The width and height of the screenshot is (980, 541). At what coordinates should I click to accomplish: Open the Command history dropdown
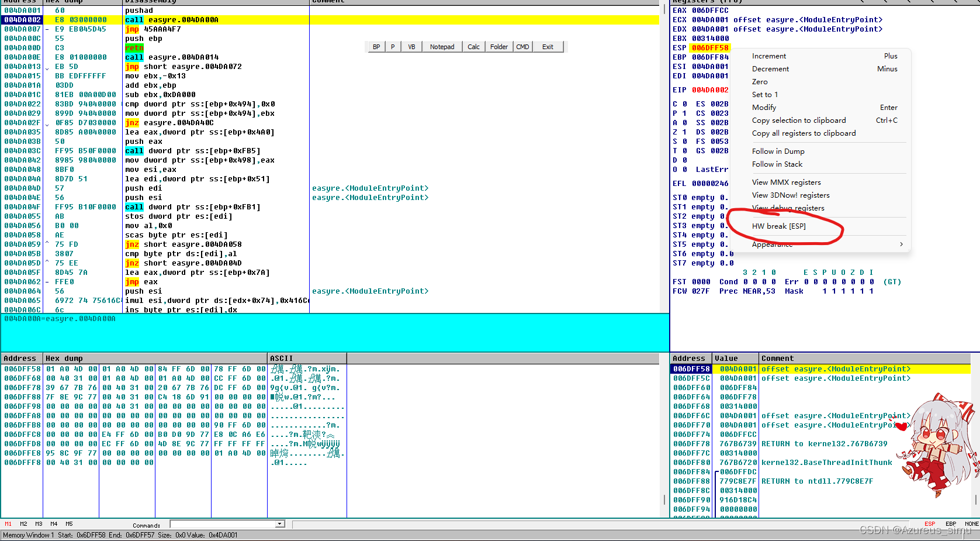(x=281, y=524)
